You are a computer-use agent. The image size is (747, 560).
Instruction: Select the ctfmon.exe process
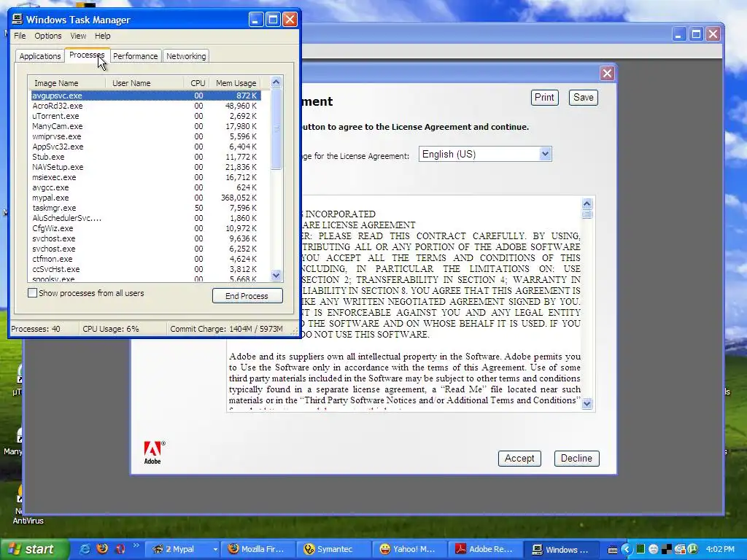(x=145, y=259)
